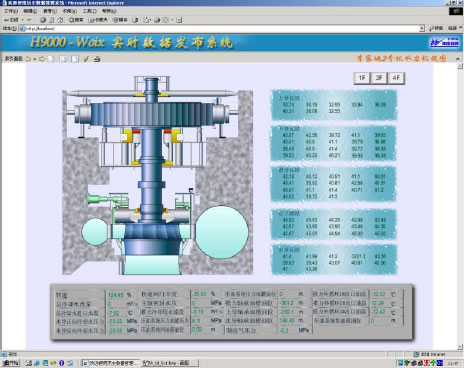The image size is (464, 368).
Task: Click the checkmark icon in H9000 toolbar
Action: click(86, 59)
